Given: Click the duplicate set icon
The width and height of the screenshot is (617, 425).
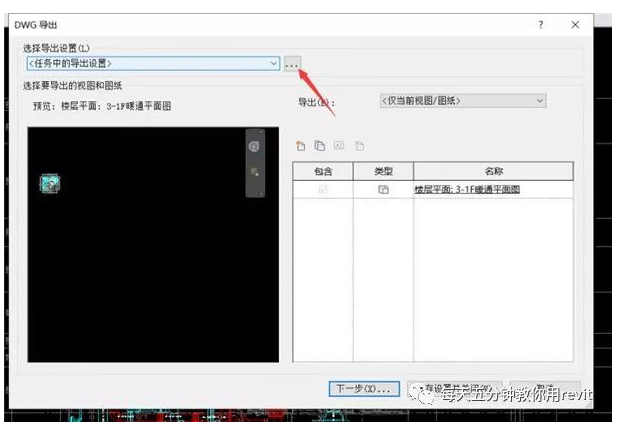Looking at the screenshot, I should (x=318, y=146).
